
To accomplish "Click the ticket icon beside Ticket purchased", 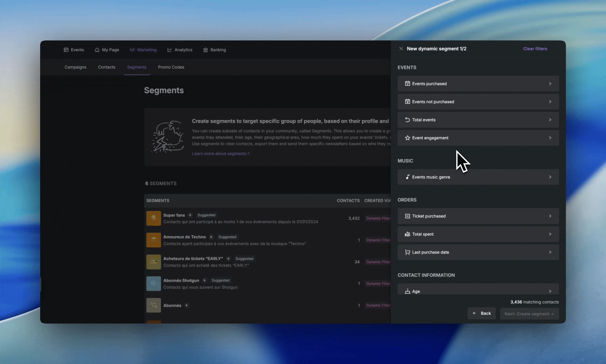I will (408, 216).
